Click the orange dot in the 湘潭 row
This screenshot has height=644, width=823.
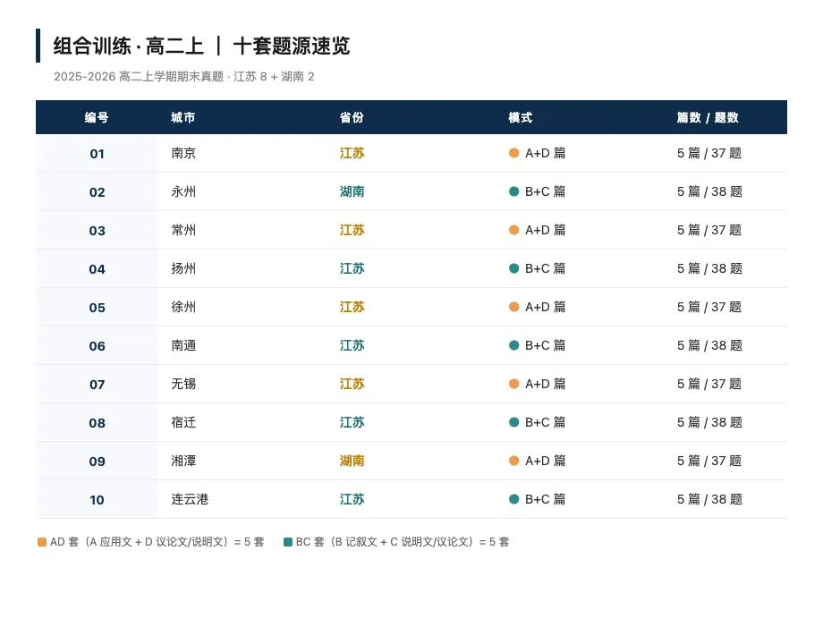click(x=513, y=461)
